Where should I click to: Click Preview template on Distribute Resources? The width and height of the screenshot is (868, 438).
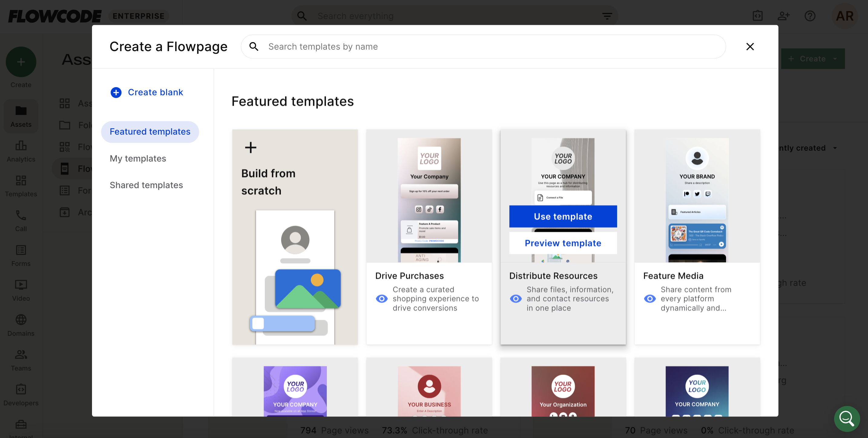[x=563, y=243]
